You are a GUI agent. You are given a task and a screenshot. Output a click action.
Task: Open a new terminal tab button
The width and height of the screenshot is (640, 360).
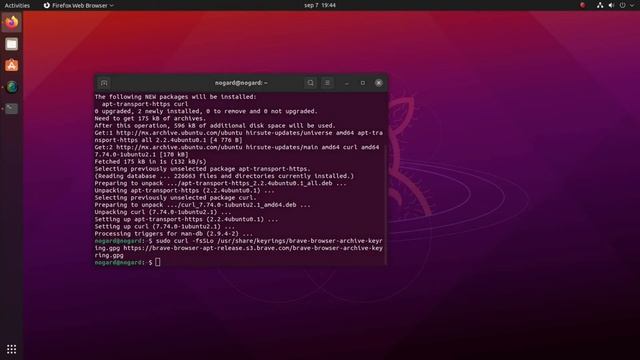[104, 83]
